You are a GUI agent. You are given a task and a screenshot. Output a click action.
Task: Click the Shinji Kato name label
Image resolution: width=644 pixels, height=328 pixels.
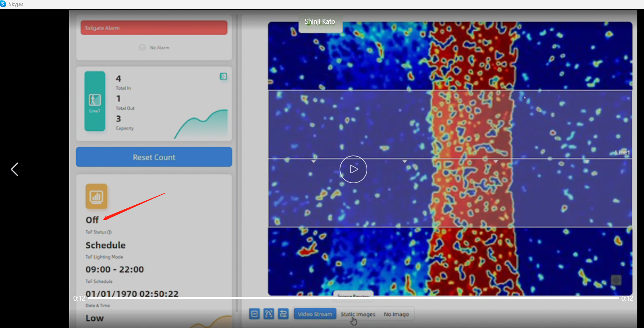coord(320,22)
